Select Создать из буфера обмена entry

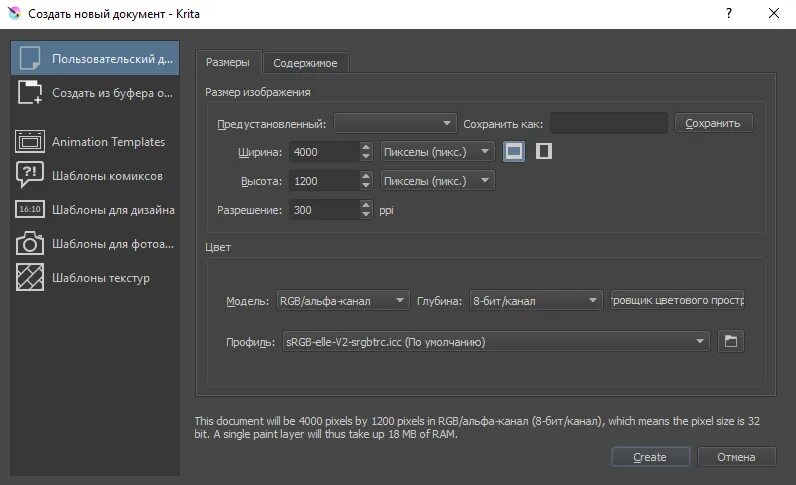(x=95, y=92)
